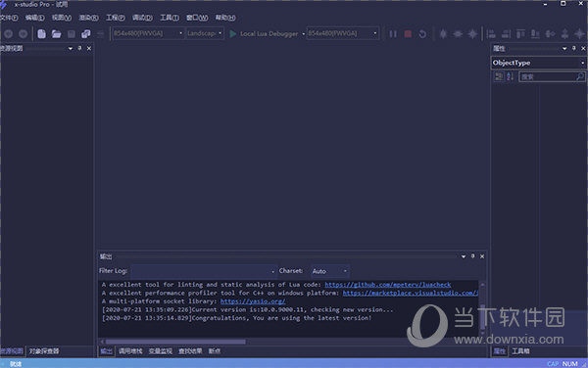Toggle categorized view in properties panel

499,76
